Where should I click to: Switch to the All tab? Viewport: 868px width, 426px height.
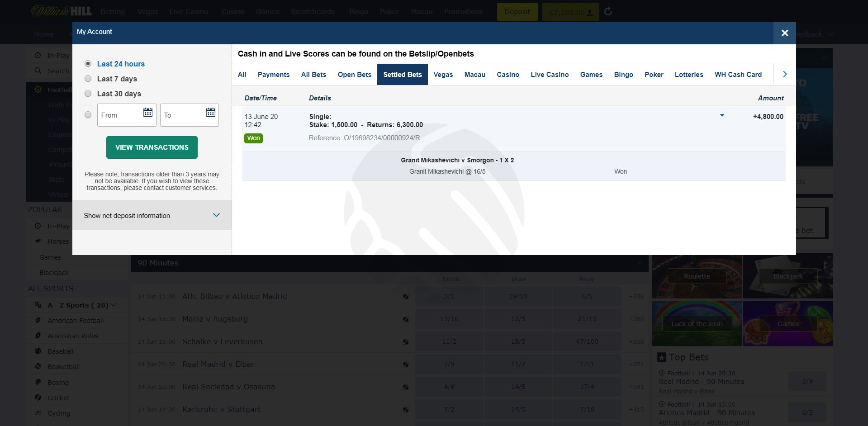click(x=242, y=74)
